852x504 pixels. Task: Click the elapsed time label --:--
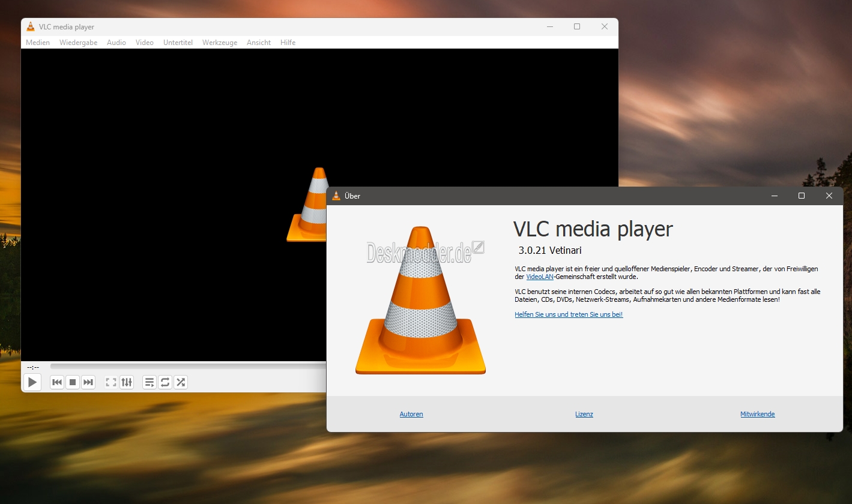(33, 367)
